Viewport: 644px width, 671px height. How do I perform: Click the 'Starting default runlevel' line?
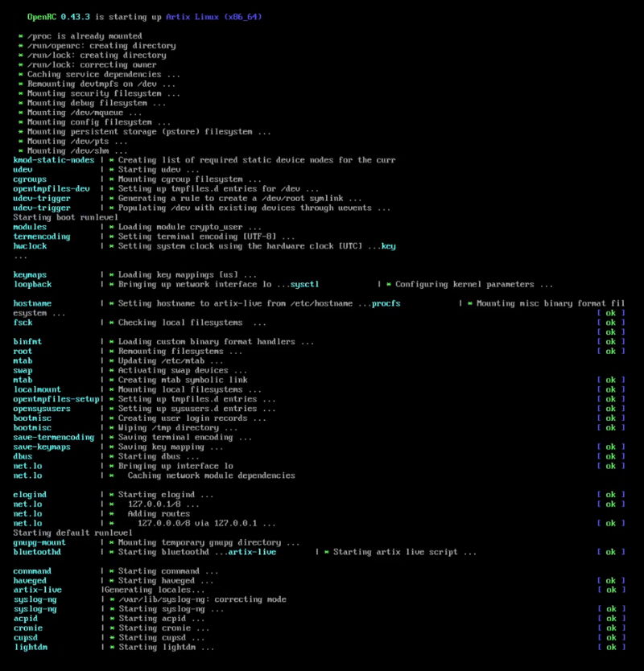coord(72,533)
